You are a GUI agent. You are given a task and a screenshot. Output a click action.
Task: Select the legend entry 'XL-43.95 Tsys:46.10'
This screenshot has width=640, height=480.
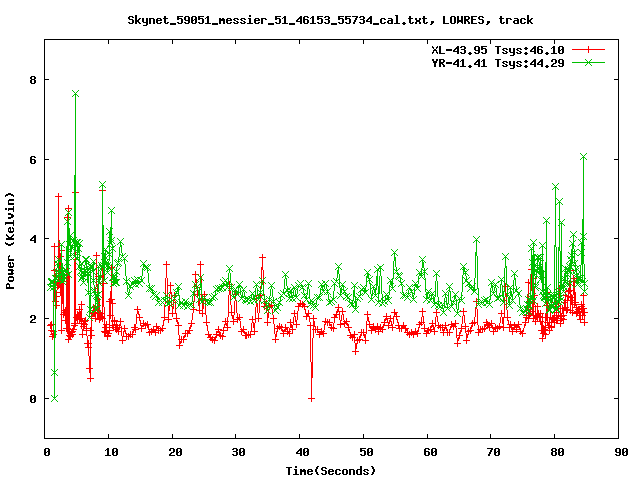tap(498, 50)
